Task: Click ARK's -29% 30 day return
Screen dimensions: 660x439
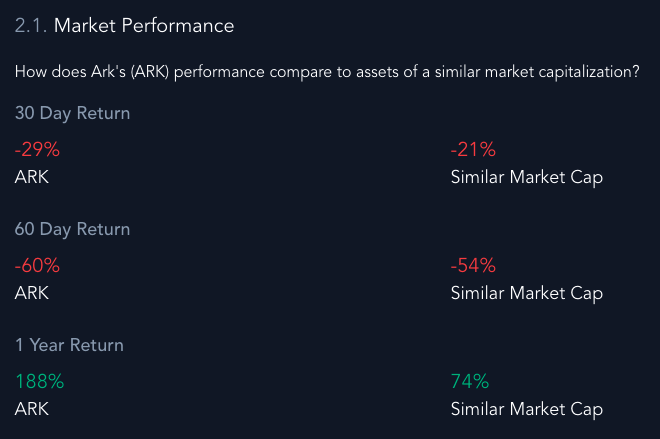Action: tap(37, 149)
